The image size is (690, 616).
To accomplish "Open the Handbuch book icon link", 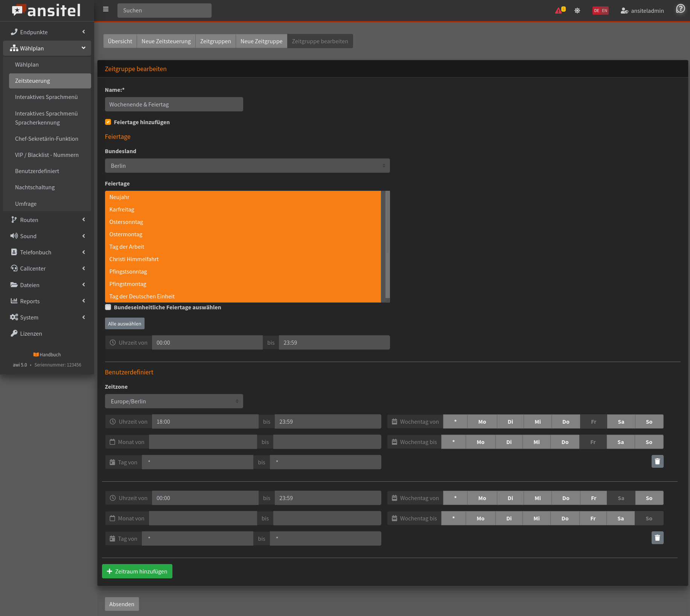I will [x=36, y=354].
